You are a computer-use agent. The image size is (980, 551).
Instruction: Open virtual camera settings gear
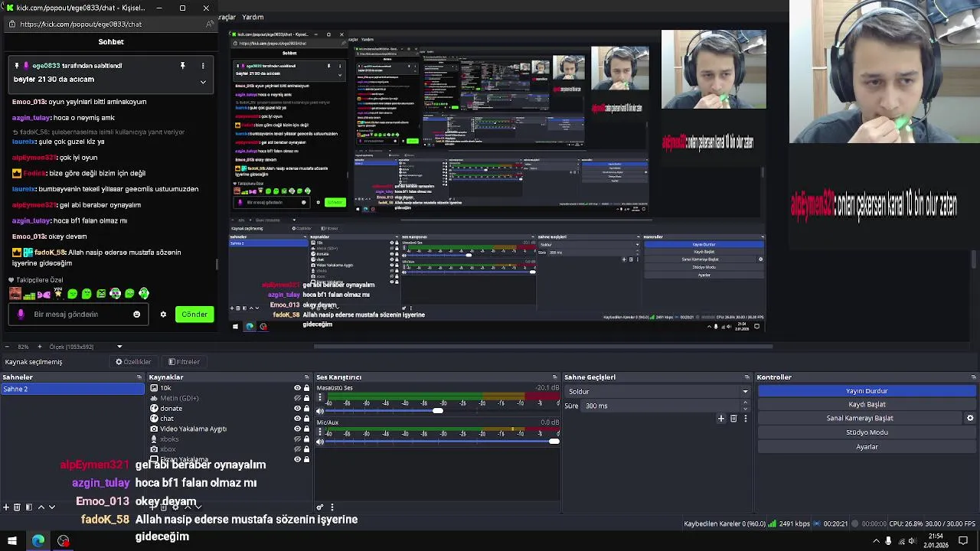coord(970,419)
